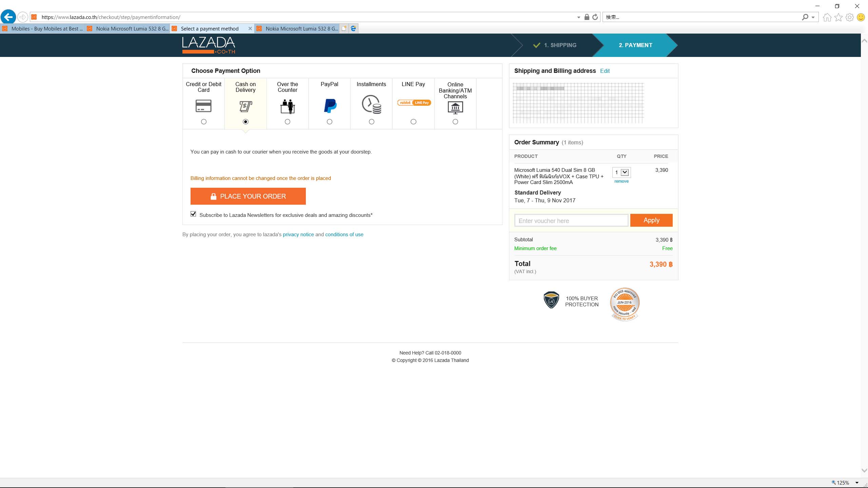Click the Standard Delivery label
The height and width of the screenshot is (488, 868).
point(537,192)
